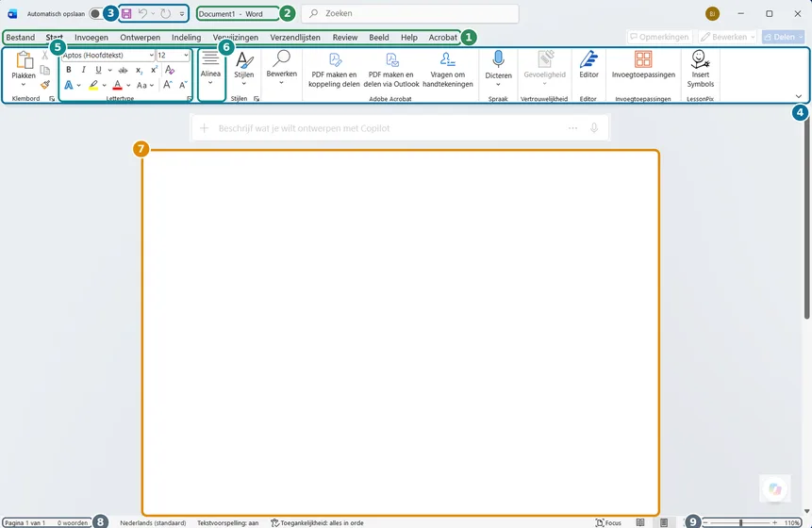Customize the Quick Access Toolbar dropdown
This screenshot has width=812, height=528.
(x=182, y=14)
